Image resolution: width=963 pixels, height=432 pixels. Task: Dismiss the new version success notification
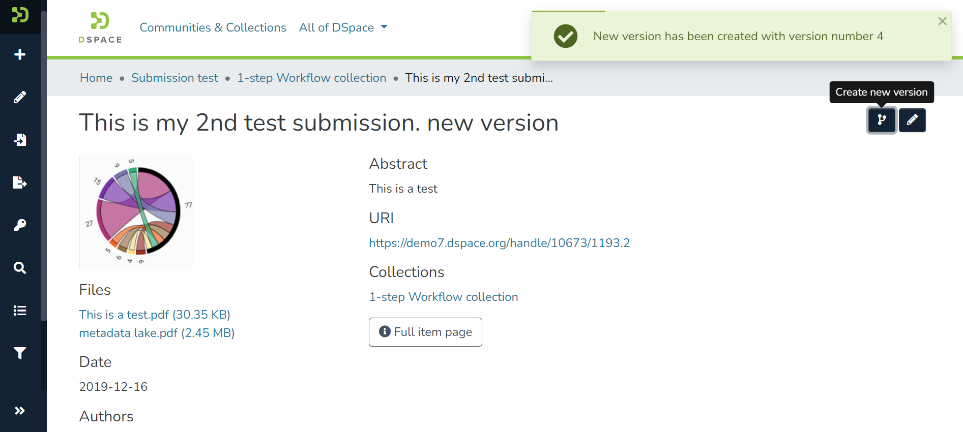click(942, 21)
